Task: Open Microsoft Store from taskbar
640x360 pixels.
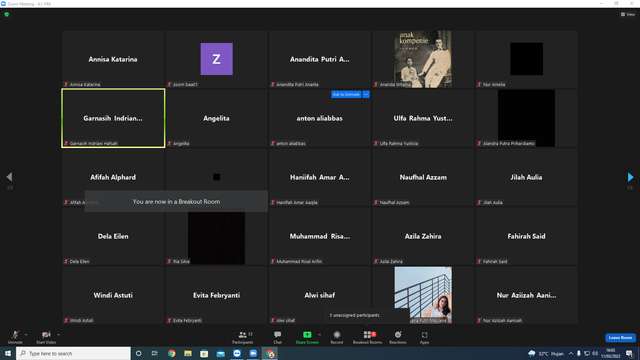Action: [204, 353]
